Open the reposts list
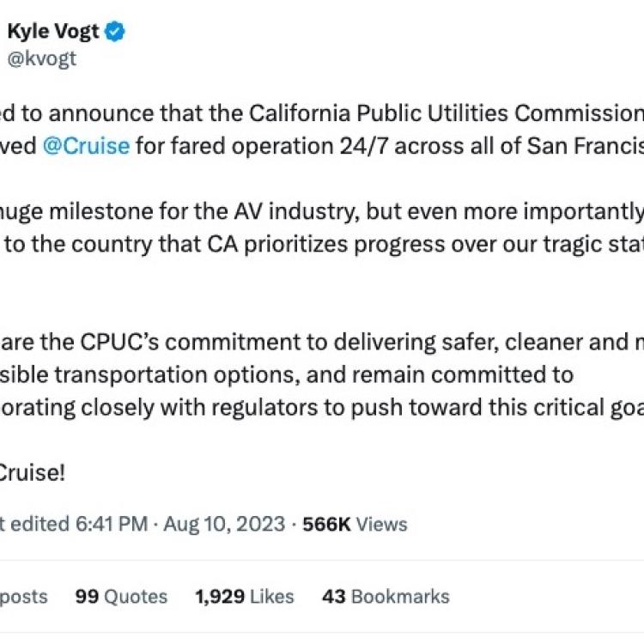The image size is (644, 644). (x=23, y=597)
